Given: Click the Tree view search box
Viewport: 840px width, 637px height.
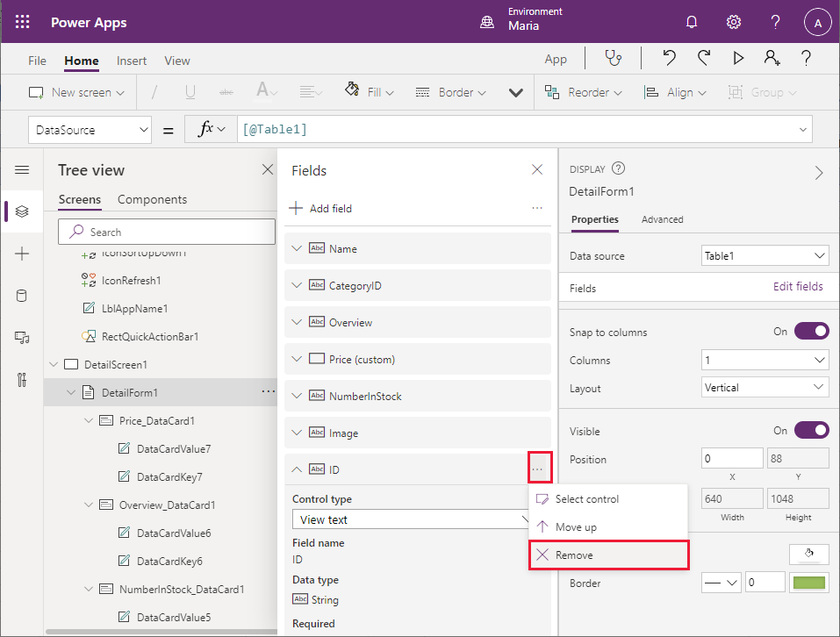Looking at the screenshot, I should pyautogui.click(x=166, y=232).
